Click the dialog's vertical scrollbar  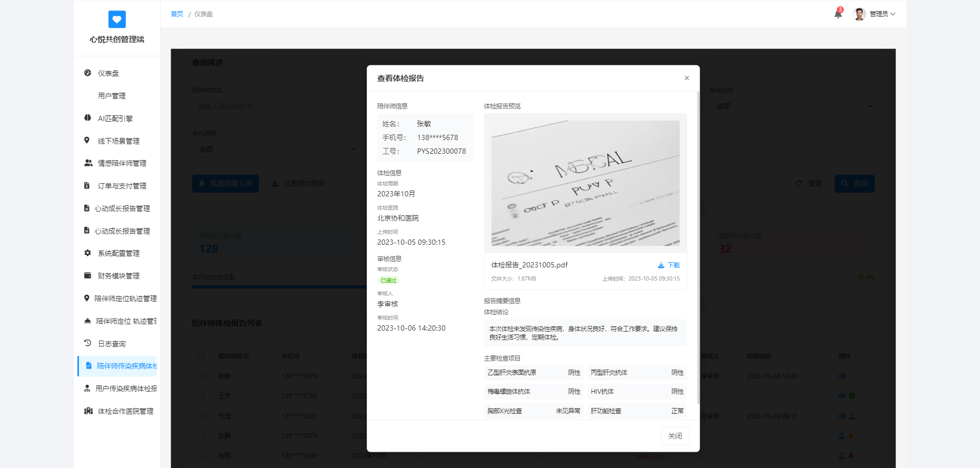698,247
